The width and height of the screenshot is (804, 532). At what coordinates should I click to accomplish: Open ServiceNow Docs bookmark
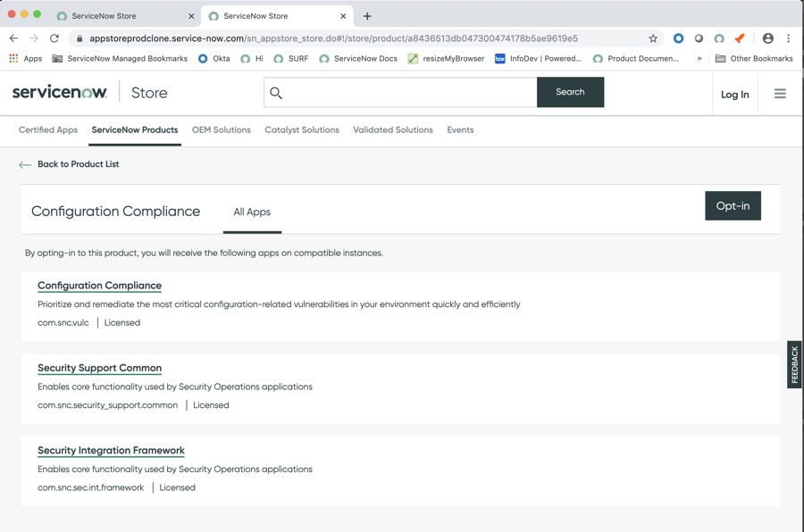tap(358, 58)
